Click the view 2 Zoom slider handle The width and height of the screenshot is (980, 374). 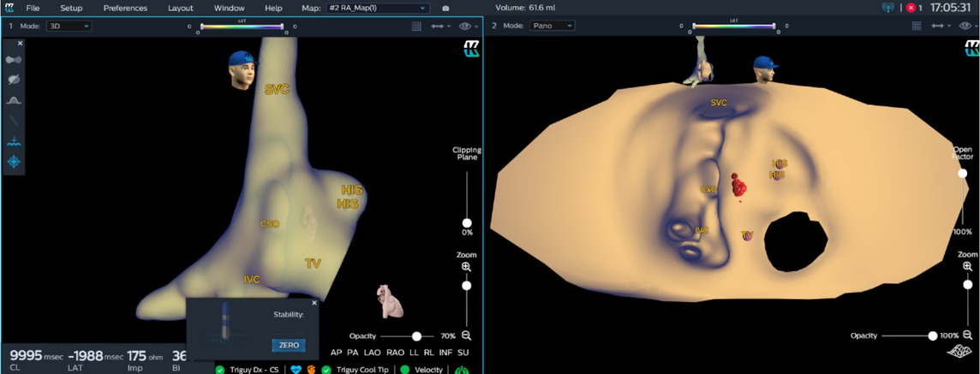(x=967, y=285)
